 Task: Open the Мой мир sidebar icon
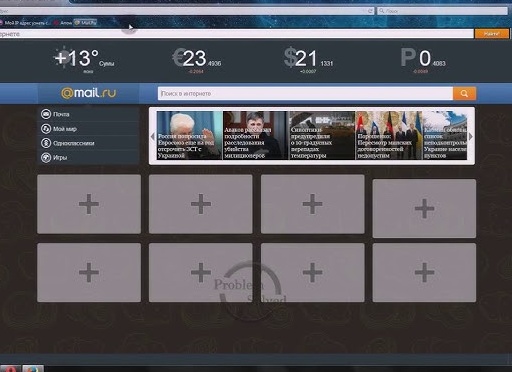point(46,129)
